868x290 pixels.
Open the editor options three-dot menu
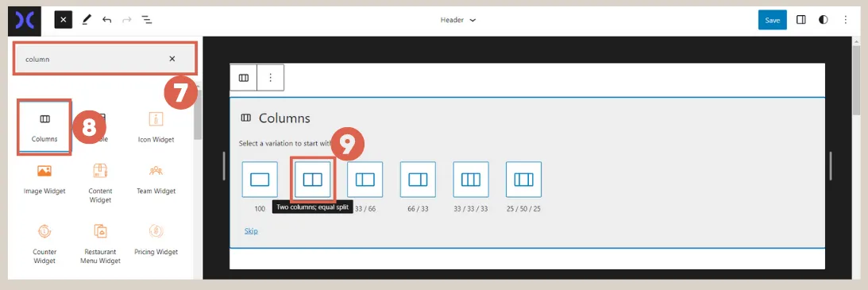coord(845,20)
